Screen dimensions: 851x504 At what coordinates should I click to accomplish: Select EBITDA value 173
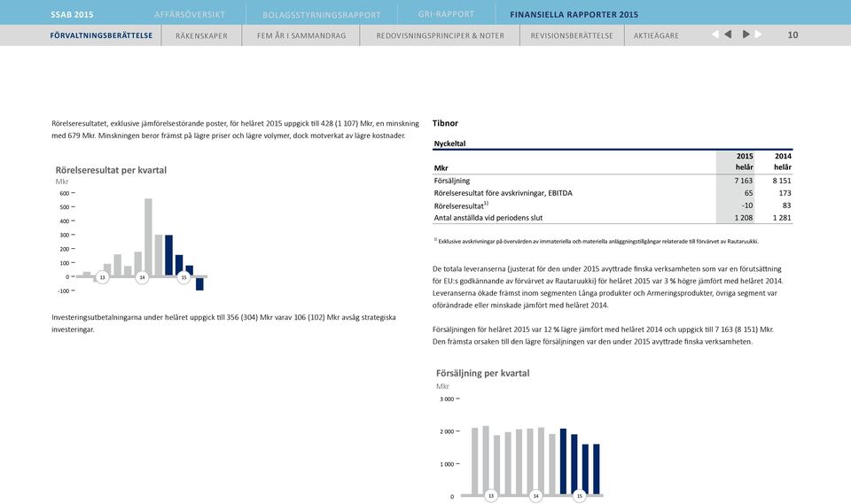pyautogui.click(x=785, y=193)
